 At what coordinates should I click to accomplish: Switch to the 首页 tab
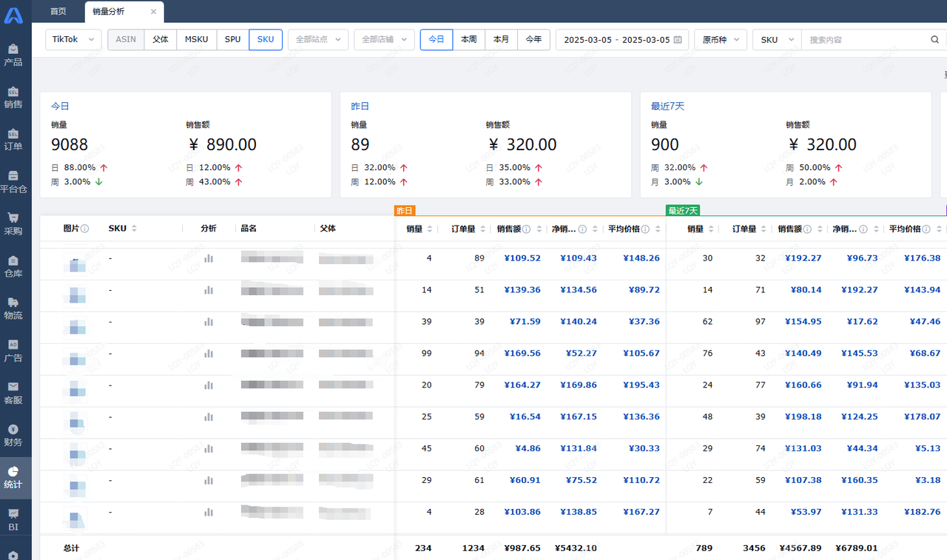58,11
